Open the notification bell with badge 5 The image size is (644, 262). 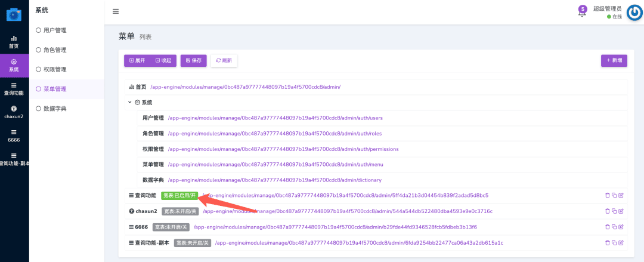click(x=582, y=11)
